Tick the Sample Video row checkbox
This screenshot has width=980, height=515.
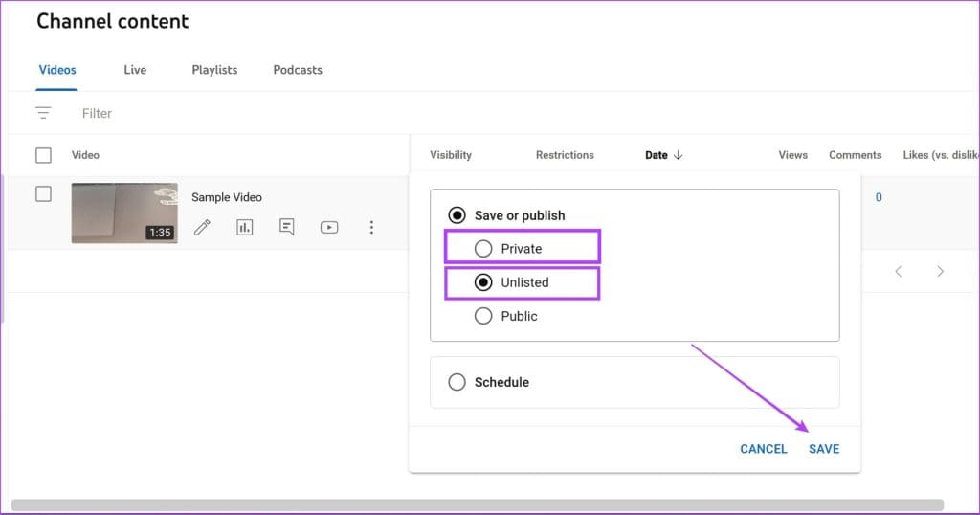pos(43,194)
